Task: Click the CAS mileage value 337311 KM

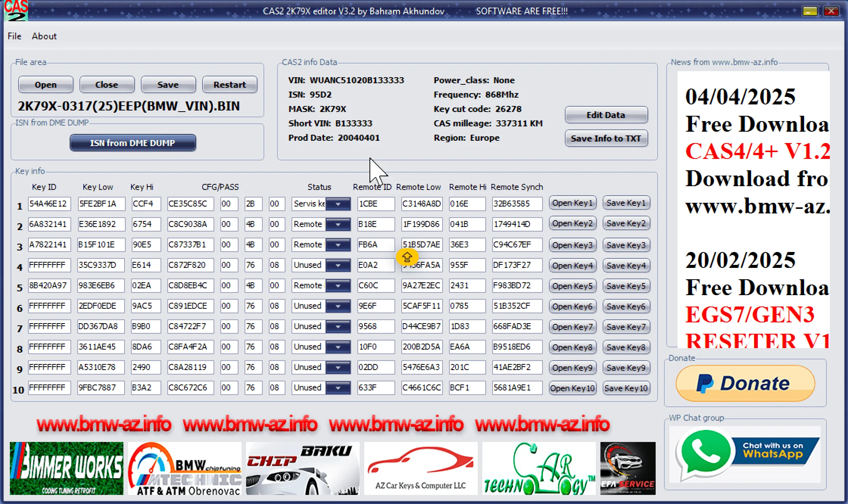Action: tap(519, 123)
